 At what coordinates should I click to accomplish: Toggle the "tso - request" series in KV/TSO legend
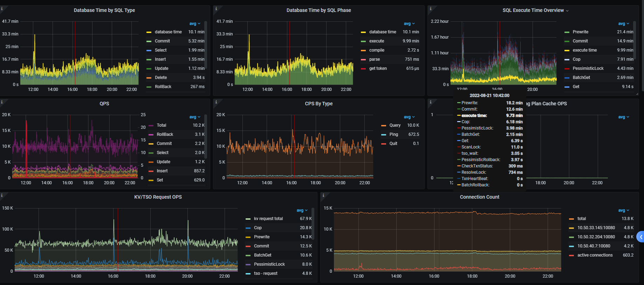click(x=265, y=273)
